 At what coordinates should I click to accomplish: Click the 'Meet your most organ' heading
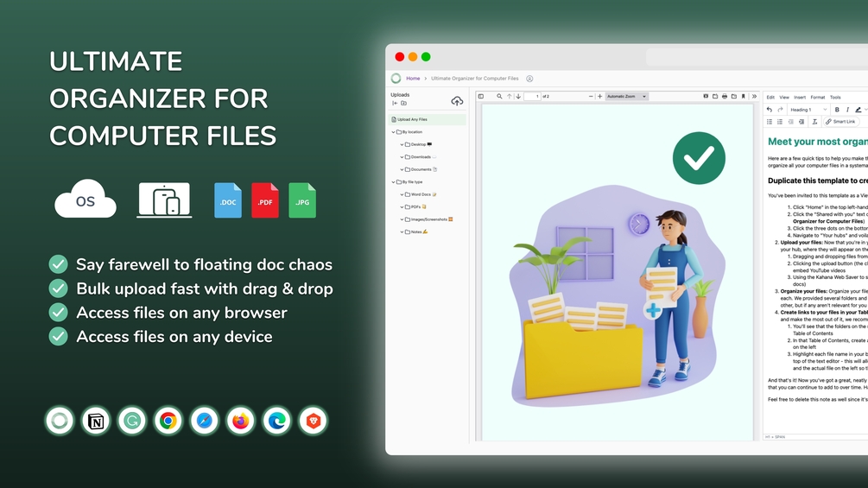click(x=818, y=142)
